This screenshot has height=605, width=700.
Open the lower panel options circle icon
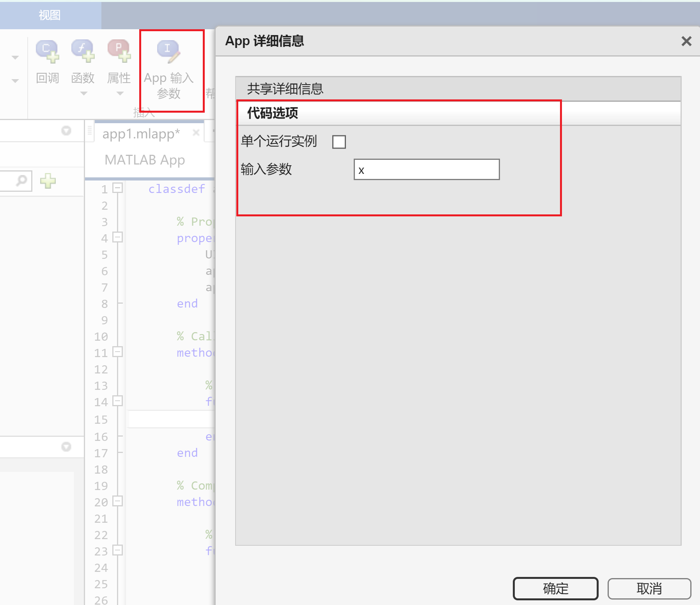tap(66, 447)
